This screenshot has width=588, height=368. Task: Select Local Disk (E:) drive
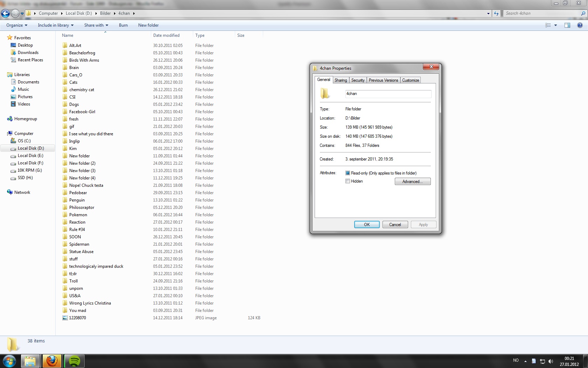30,156
